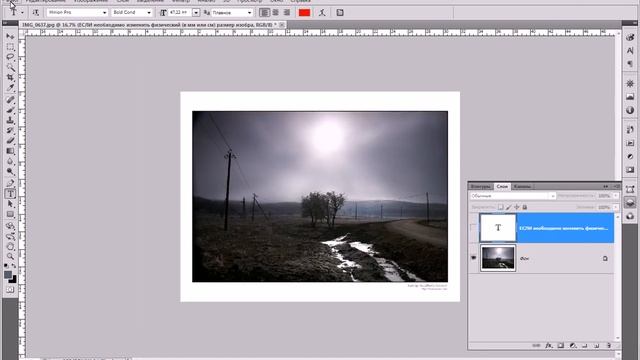
Task: Toggle text orientation button
Action: pyautogui.click(x=36, y=13)
